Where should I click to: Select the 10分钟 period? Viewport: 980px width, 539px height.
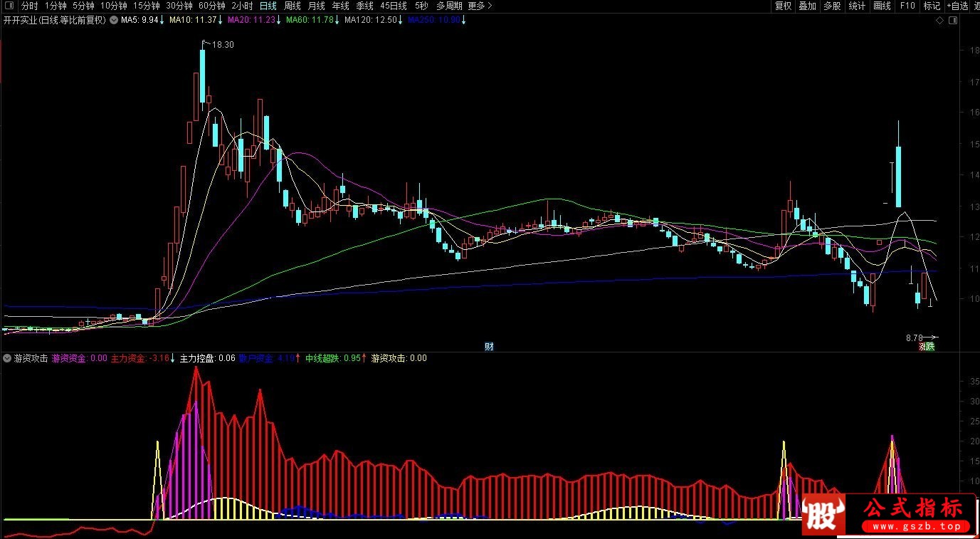(113, 6)
